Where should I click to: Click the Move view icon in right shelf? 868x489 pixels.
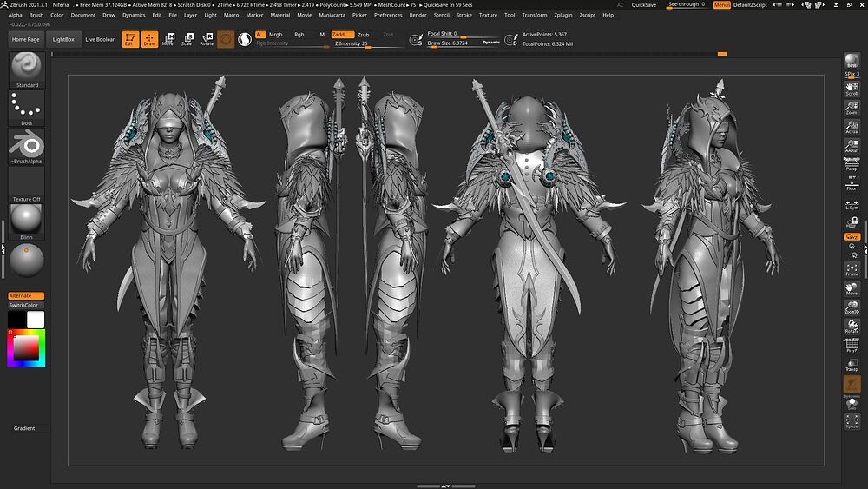pos(852,288)
